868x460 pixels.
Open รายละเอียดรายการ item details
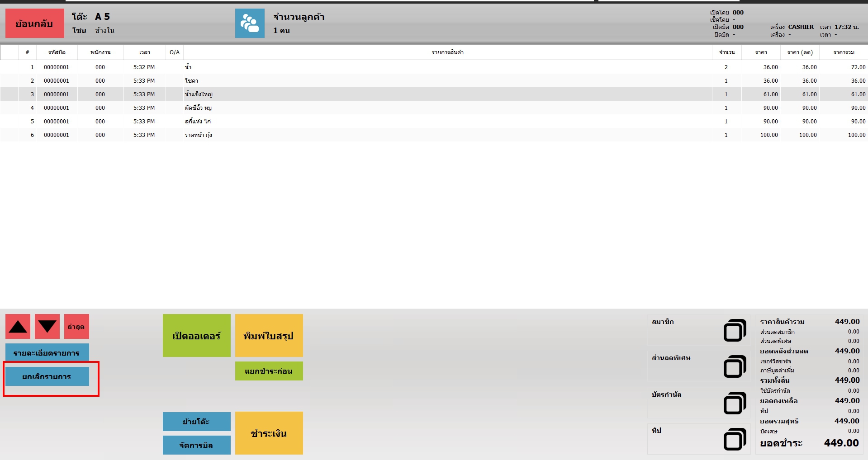click(47, 353)
